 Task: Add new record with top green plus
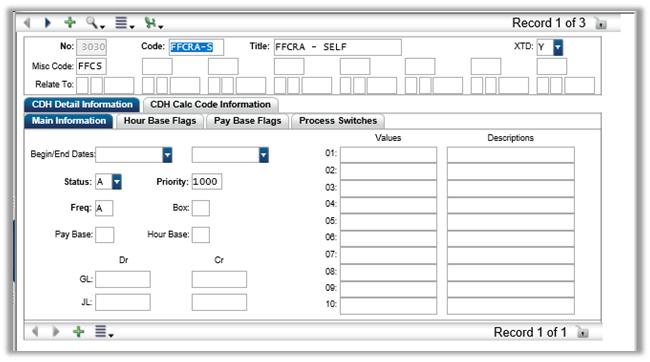[70, 22]
